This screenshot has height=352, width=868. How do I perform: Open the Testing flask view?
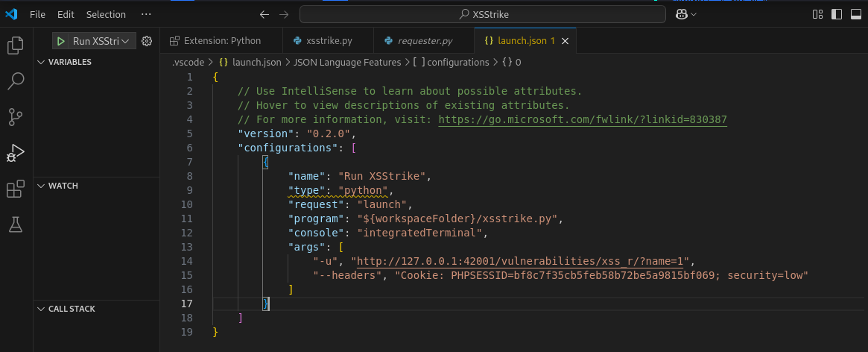16,224
